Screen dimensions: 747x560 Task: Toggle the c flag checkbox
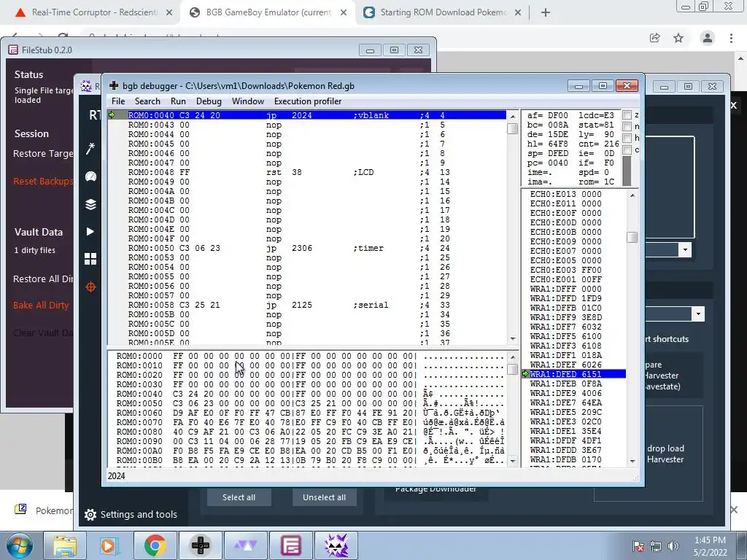627,150
